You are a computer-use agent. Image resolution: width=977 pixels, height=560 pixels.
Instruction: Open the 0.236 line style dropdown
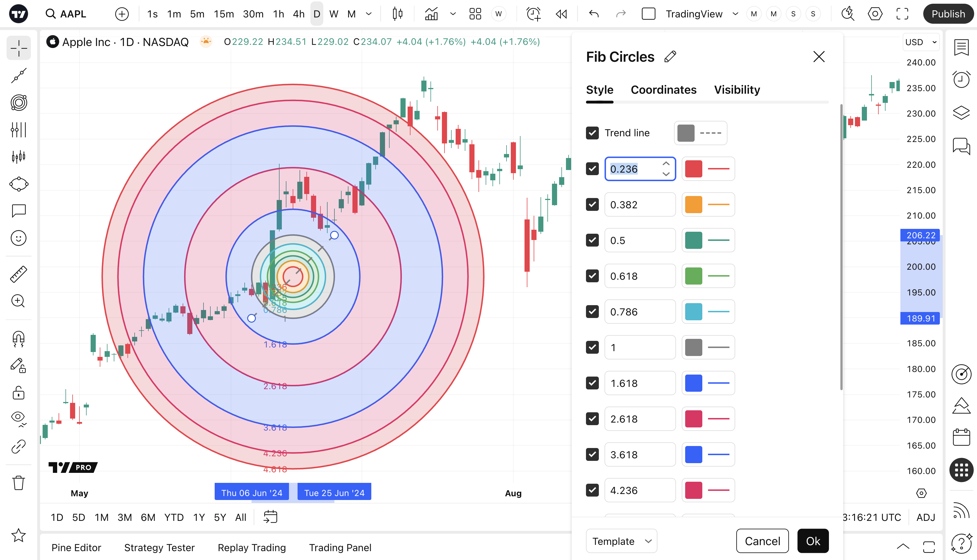(718, 169)
